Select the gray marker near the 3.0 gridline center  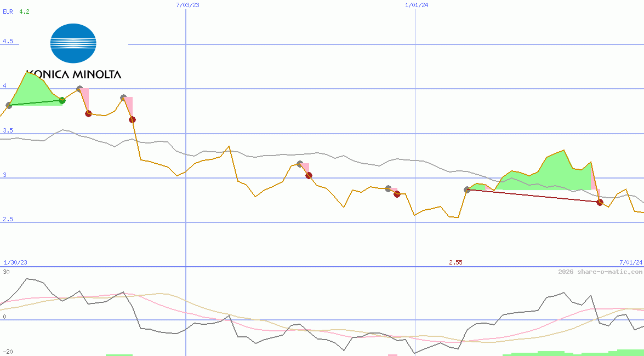pos(299,163)
